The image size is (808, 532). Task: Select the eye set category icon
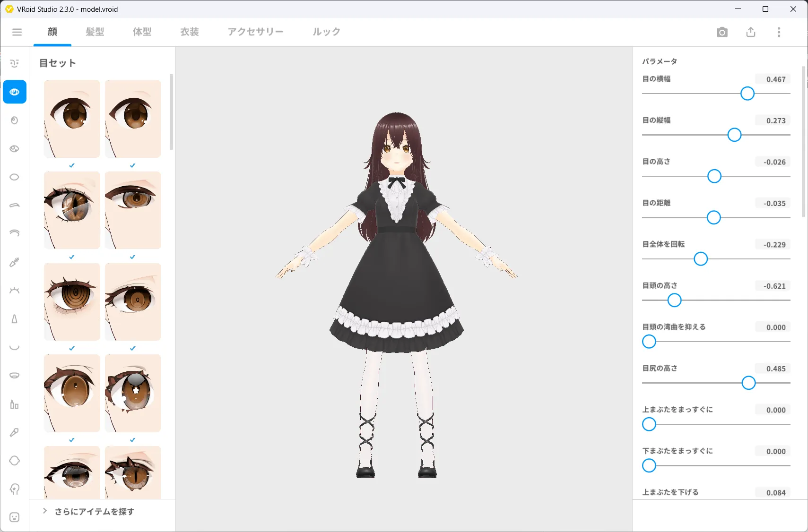tap(15, 92)
